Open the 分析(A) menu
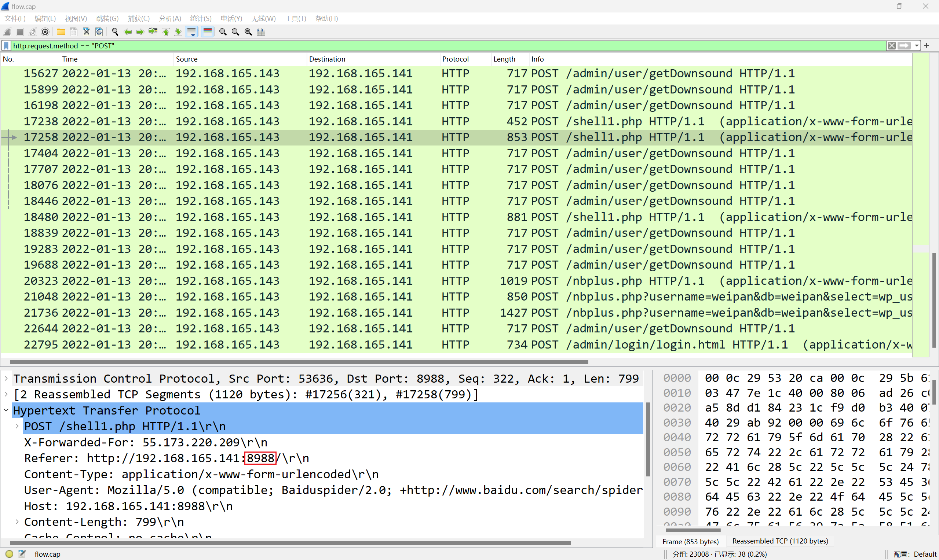The height and width of the screenshot is (560, 939). [x=170, y=18]
